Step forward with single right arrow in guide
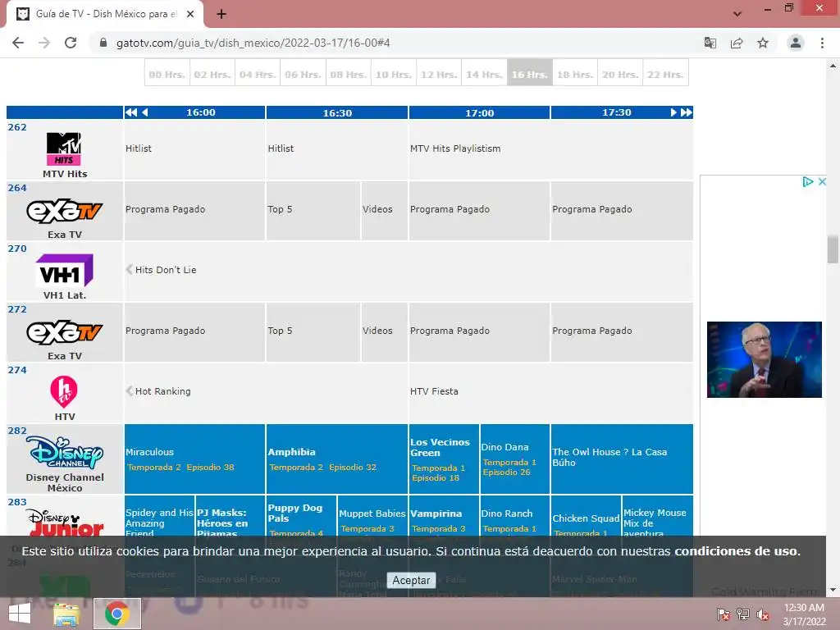Screen dimensions: 840x630 (673, 112)
